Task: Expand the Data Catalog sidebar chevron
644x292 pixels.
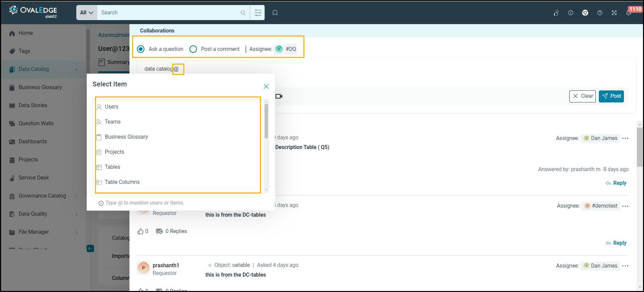Action: coord(77,70)
